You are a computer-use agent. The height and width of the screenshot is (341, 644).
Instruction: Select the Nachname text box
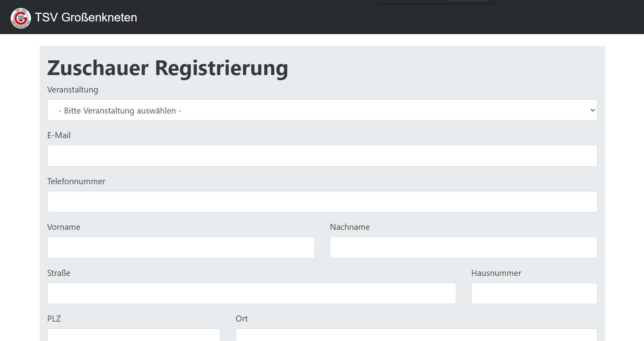click(x=463, y=248)
